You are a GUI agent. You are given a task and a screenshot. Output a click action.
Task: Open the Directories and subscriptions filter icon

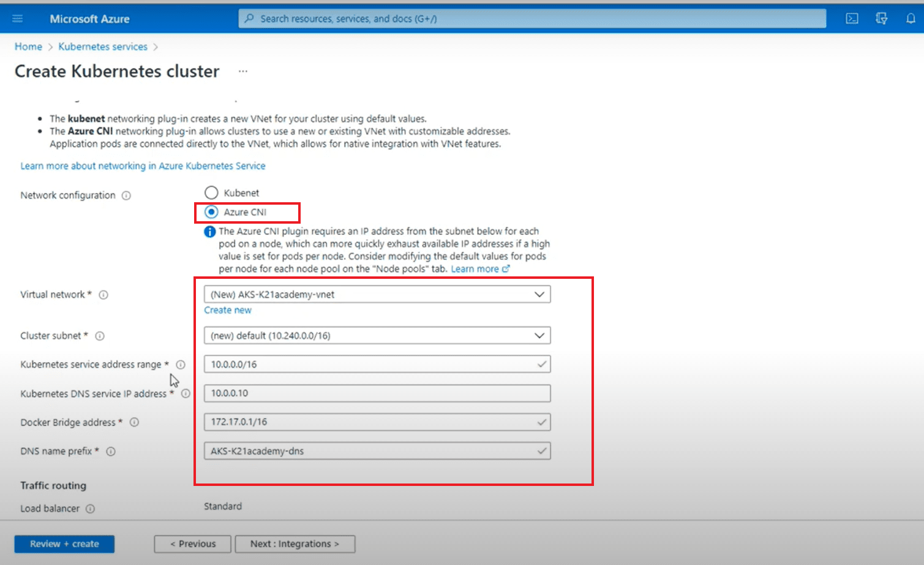[x=881, y=18]
